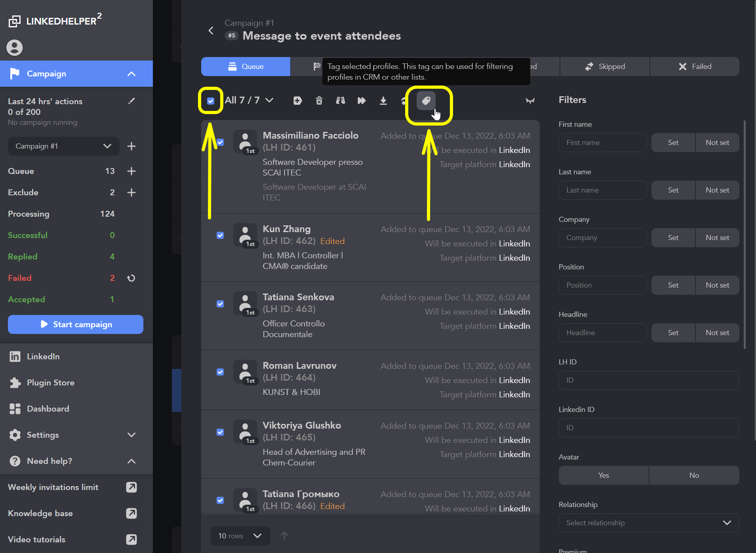Collapse the Need help section chevron
Image resolution: width=756 pixels, height=553 pixels.
pyautogui.click(x=131, y=461)
